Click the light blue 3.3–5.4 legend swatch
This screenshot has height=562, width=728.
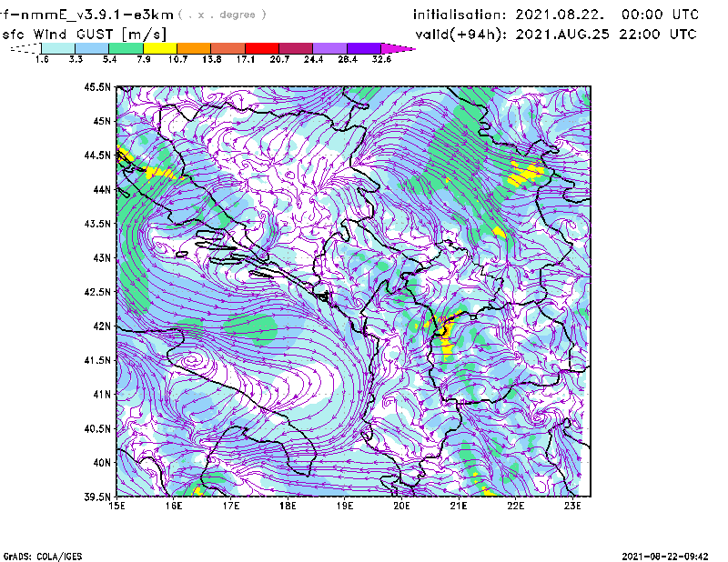[x=92, y=48]
